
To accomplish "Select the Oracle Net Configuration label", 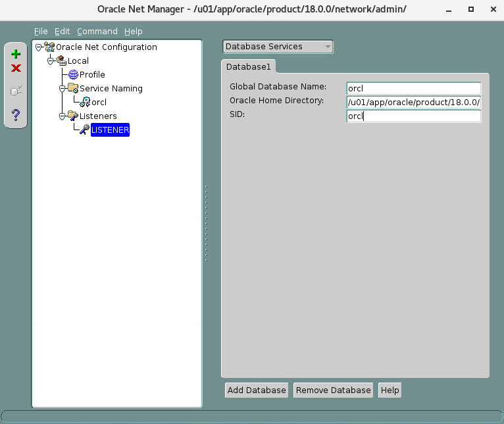I will pos(107,47).
